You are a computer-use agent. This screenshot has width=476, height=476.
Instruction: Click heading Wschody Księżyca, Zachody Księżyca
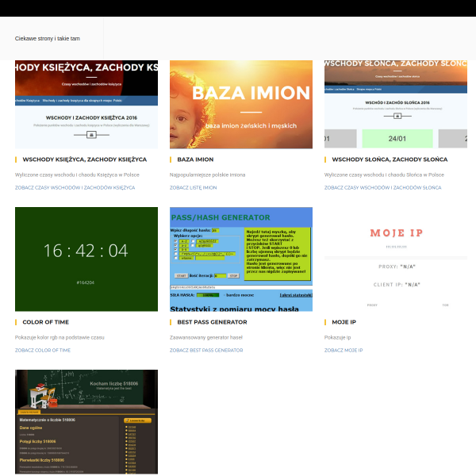pos(85,159)
